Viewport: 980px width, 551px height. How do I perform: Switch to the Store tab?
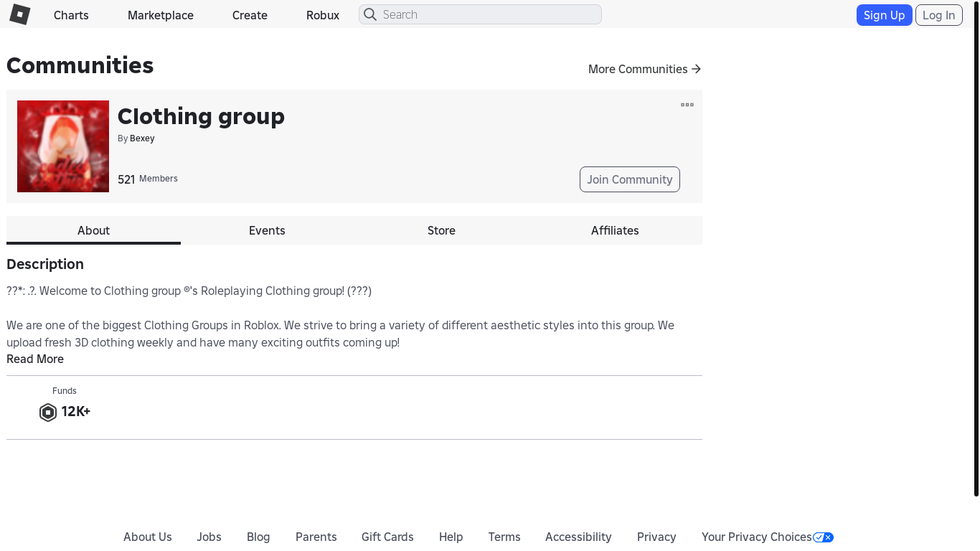[441, 230]
